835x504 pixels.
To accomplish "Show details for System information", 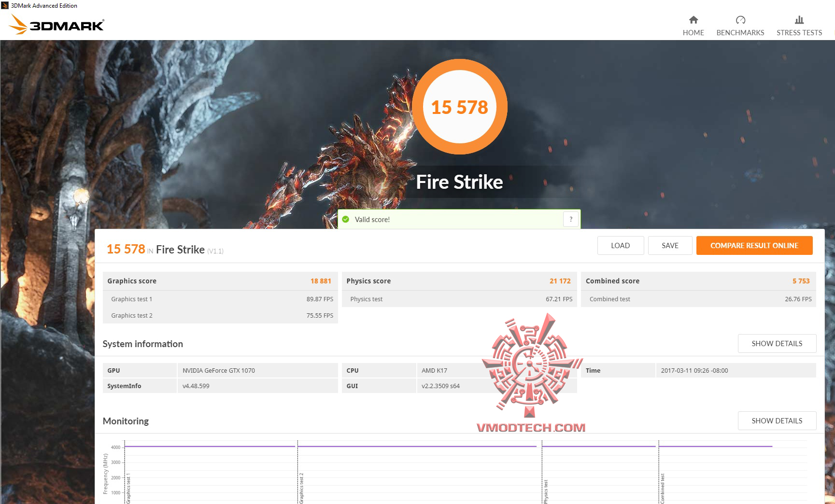I will pos(777,343).
